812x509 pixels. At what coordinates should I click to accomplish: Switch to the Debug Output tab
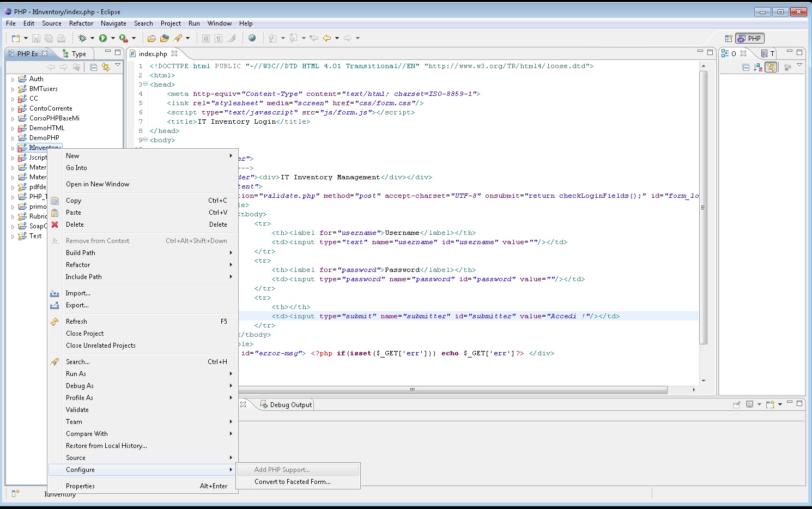pos(290,405)
